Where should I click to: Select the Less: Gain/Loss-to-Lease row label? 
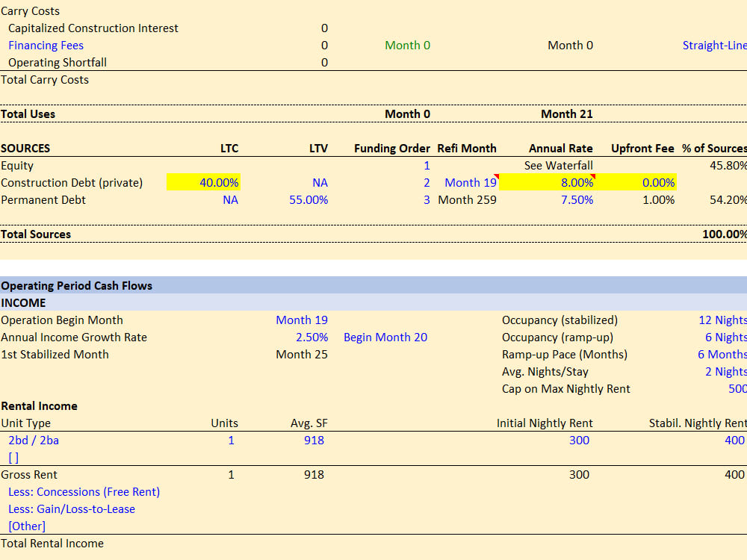[72, 509]
